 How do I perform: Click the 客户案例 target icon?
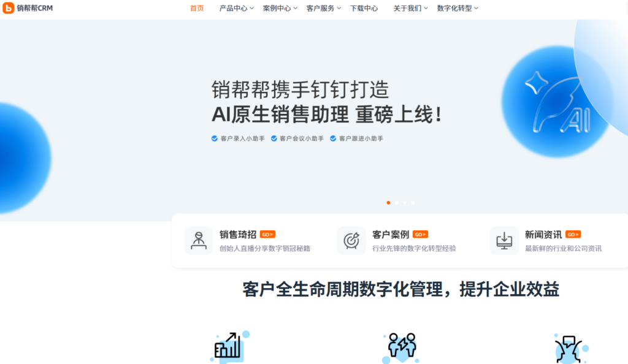pos(351,240)
